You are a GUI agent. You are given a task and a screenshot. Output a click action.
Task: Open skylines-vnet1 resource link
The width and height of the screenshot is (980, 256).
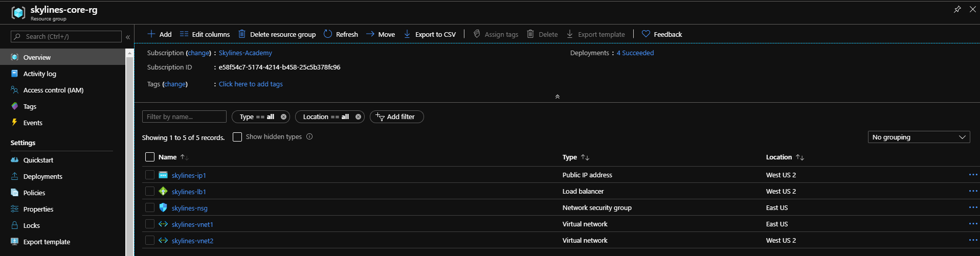(x=192, y=224)
